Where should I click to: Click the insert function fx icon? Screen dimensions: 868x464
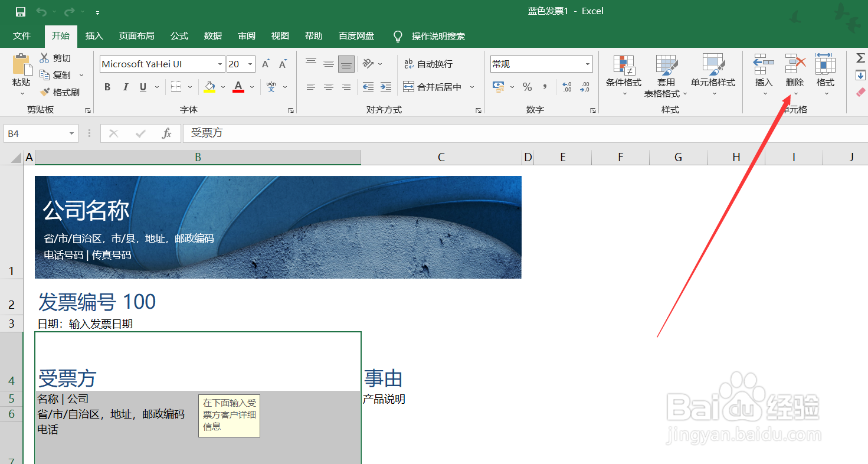[167, 133]
